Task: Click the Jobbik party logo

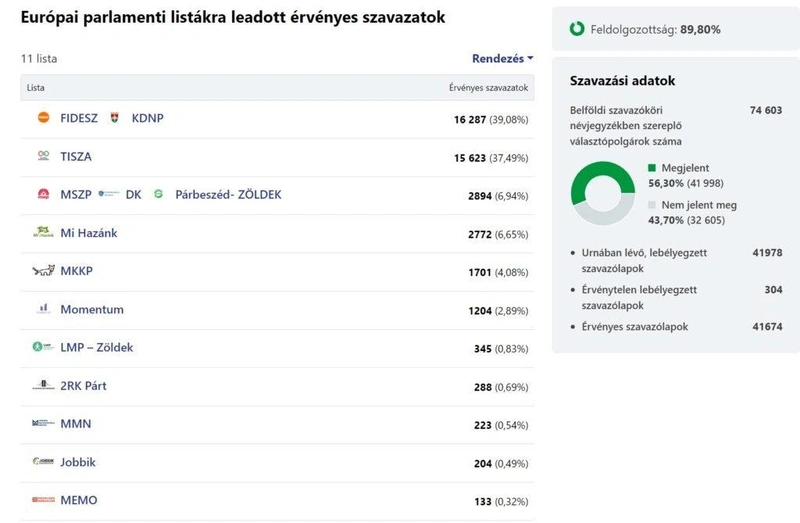Action: pos(43,461)
